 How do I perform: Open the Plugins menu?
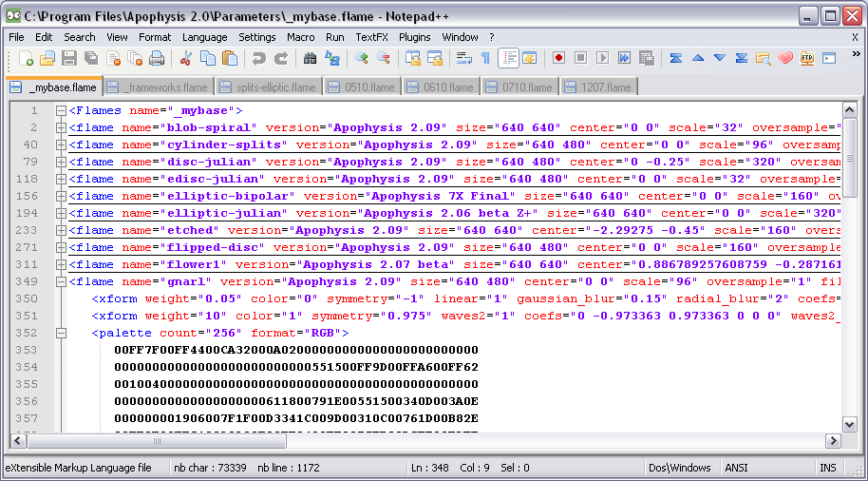414,37
